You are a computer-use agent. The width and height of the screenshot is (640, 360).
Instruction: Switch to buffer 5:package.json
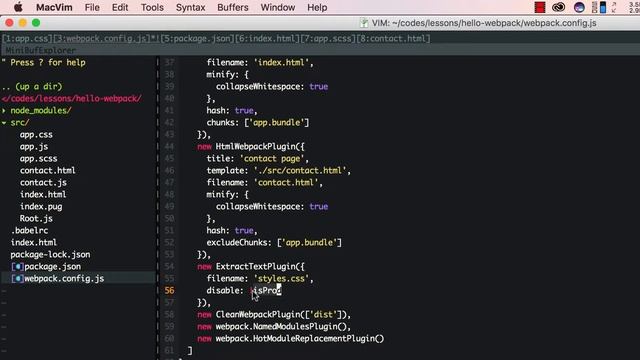coord(197,38)
